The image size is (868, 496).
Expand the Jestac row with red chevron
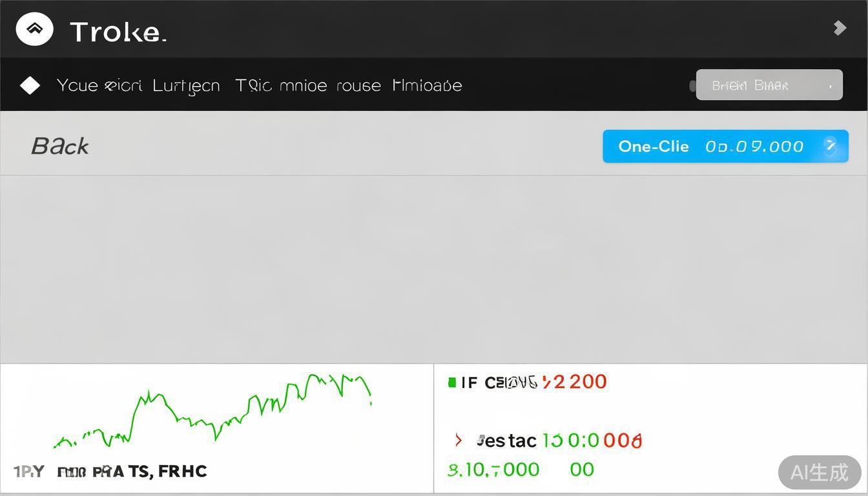pyautogui.click(x=459, y=440)
